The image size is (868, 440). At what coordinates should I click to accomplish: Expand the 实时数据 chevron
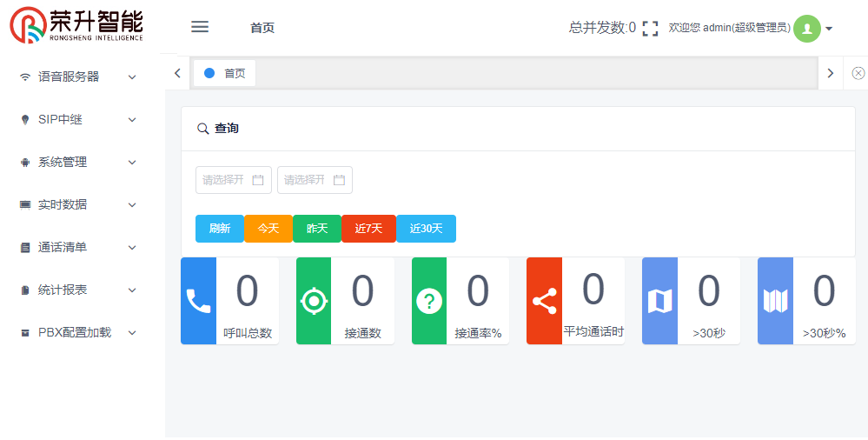tap(132, 205)
